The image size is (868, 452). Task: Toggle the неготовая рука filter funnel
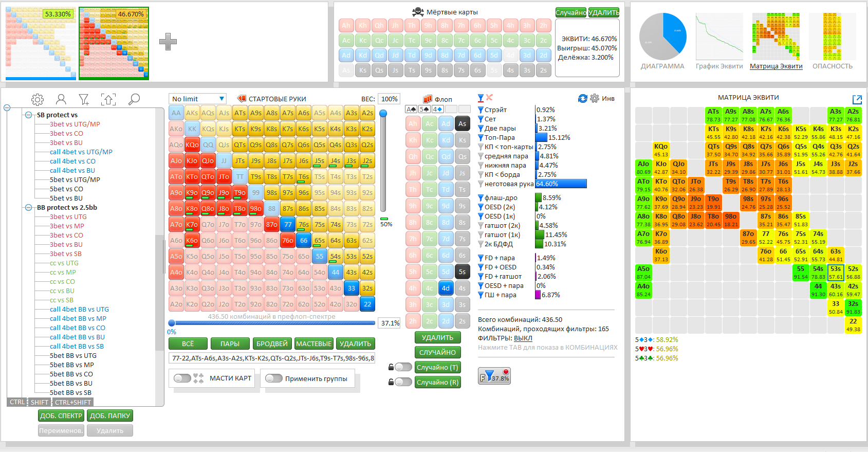[481, 184]
